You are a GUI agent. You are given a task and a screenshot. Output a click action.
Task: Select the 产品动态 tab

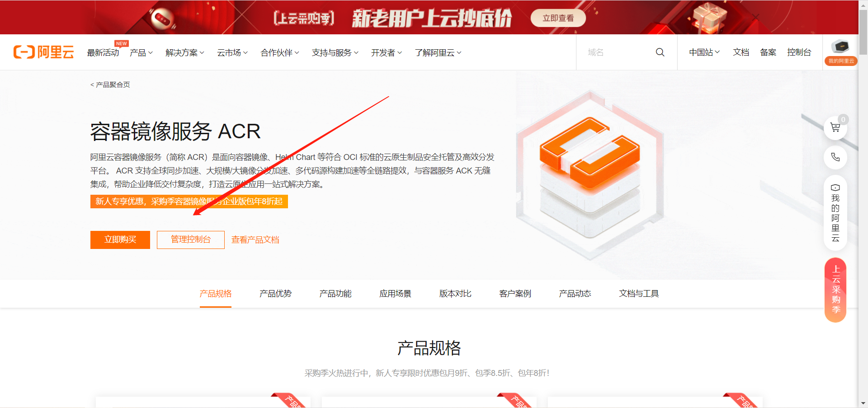575,294
